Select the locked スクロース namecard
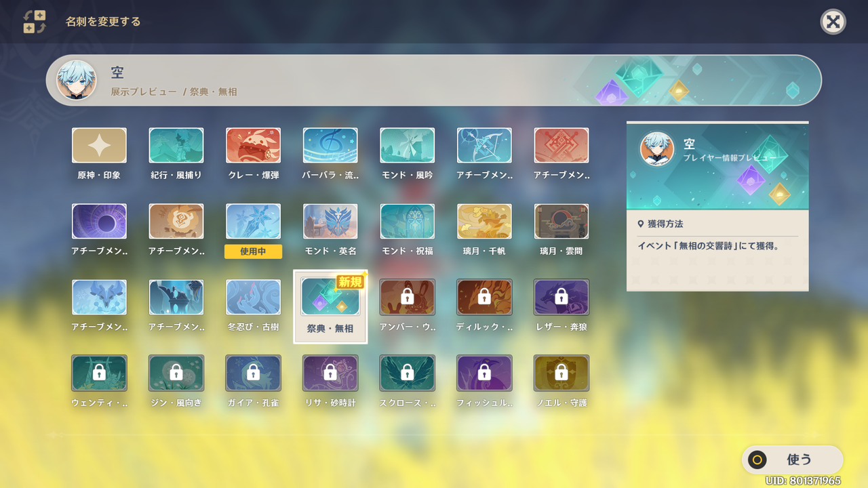The width and height of the screenshot is (868, 488). coord(407,373)
